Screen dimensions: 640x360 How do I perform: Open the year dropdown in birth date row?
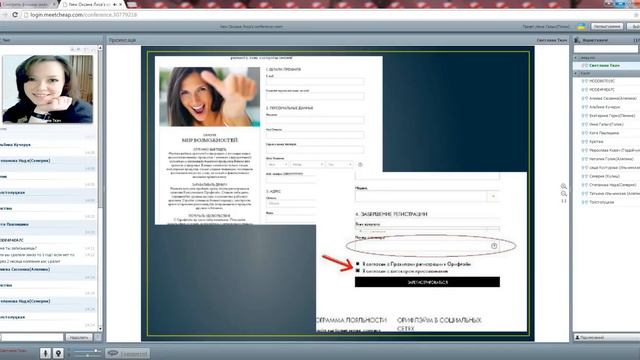340,164
